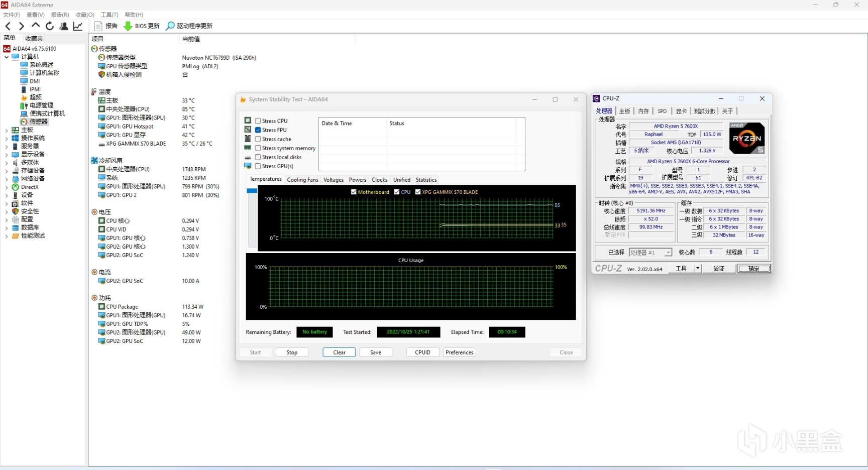Go back with the left arrow toolbar icon
Screen dimensions: 868x470
point(8,26)
